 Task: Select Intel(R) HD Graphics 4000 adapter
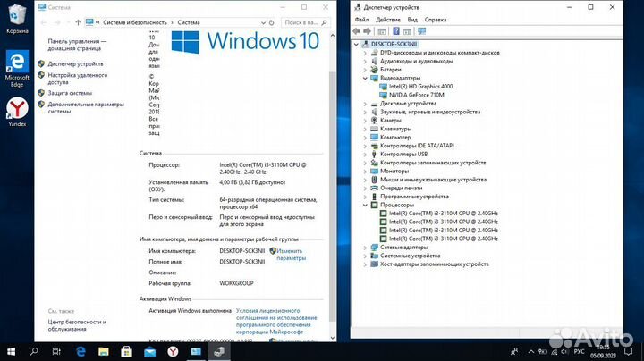coord(420,87)
